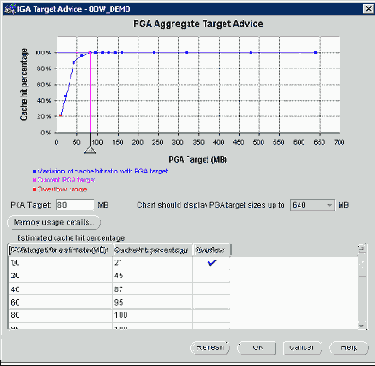This screenshot has width=375, height=366.
Task: Select the cache hit value 95 cell
Action: point(152,302)
